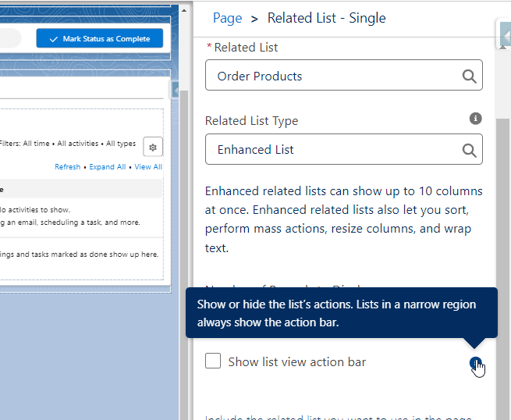
Task: Click the Expand All link
Action: (x=107, y=167)
